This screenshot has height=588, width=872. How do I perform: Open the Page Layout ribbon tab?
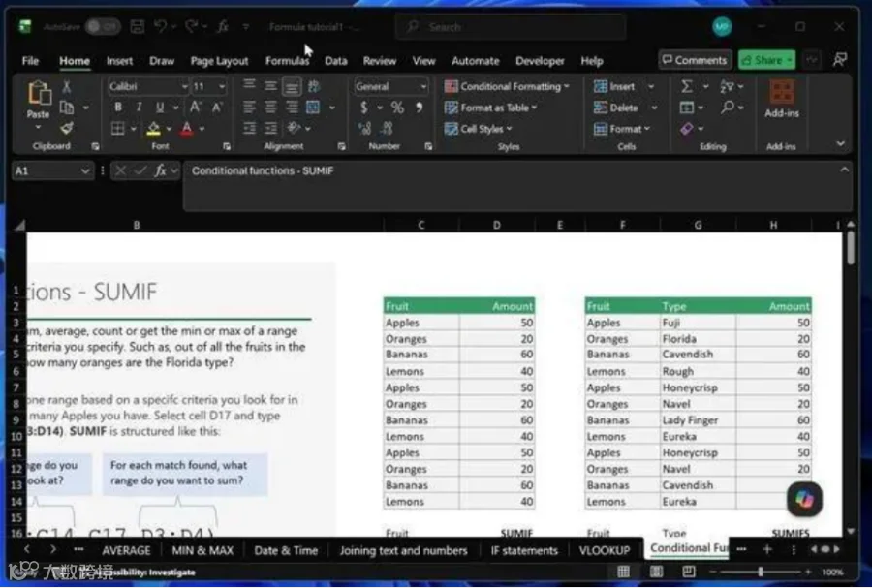219,61
